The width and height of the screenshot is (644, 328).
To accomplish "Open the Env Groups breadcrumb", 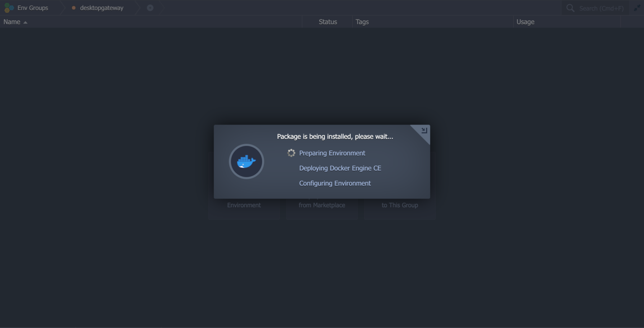I will click(32, 8).
